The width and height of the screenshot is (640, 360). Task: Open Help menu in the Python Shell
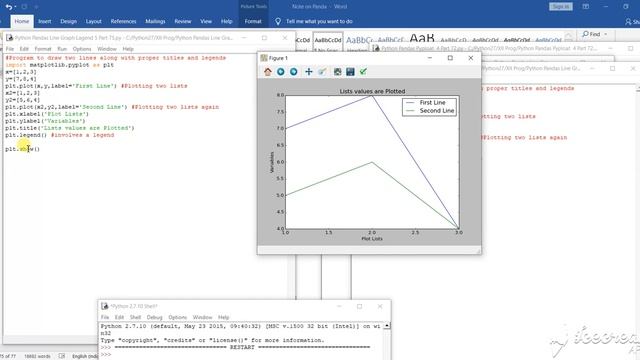[223, 317]
